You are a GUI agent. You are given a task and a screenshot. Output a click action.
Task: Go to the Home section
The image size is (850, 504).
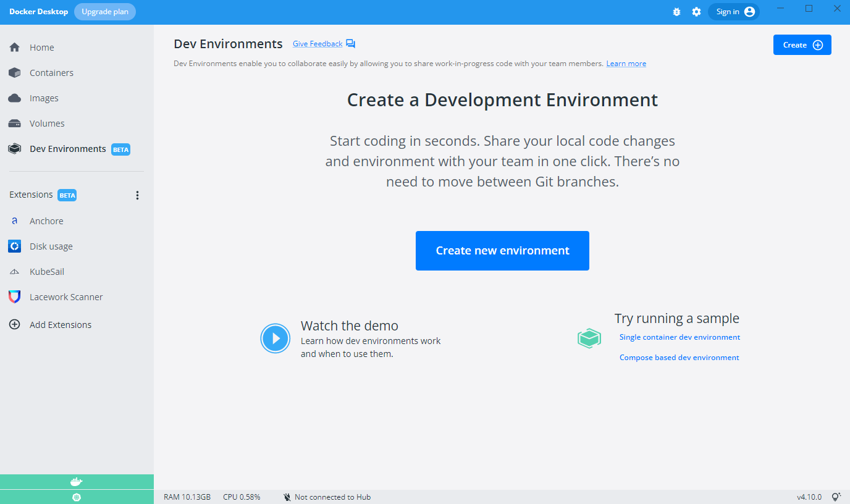click(41, 48)
